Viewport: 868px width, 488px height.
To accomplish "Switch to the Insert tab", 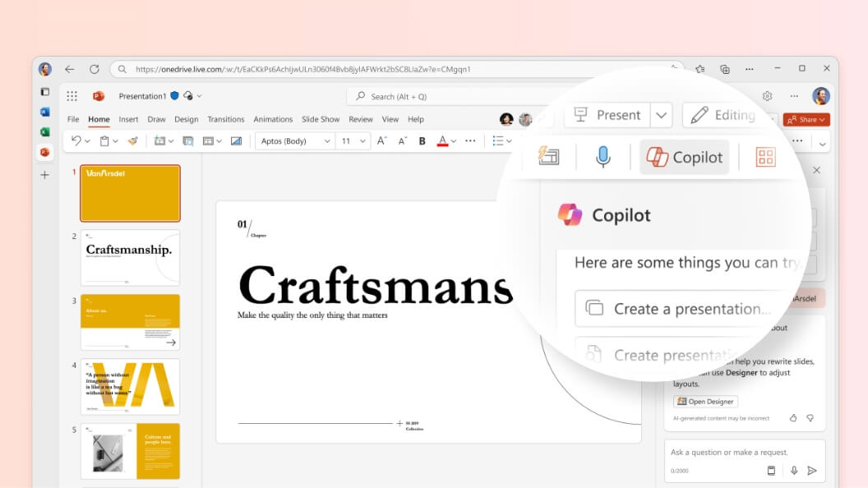I will (x=128, y=119).
